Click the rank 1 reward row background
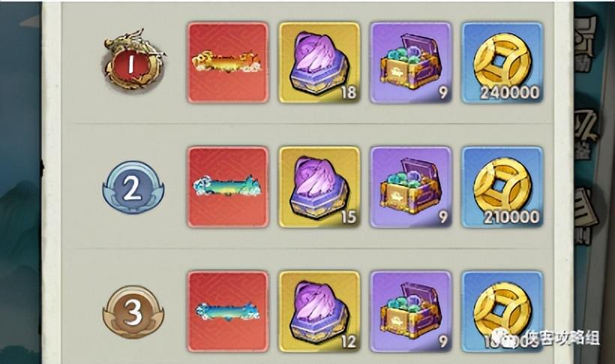This screenshot has height=364, width=615. (308, 63)
